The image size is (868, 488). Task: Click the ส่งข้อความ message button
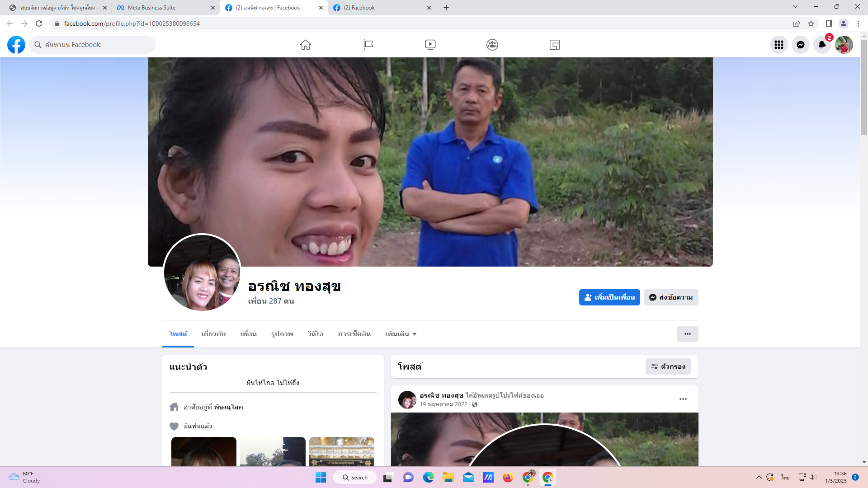671,297
